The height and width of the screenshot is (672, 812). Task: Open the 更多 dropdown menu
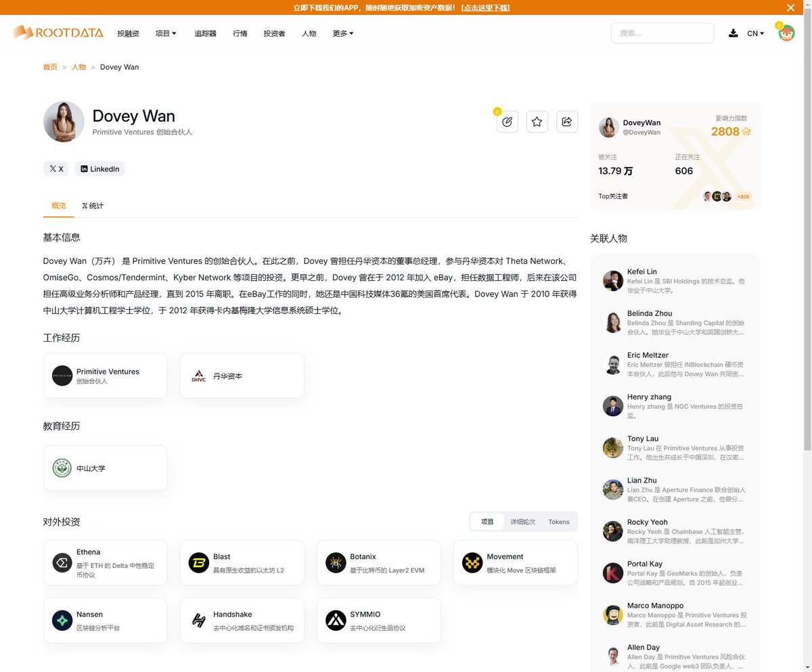342,32
